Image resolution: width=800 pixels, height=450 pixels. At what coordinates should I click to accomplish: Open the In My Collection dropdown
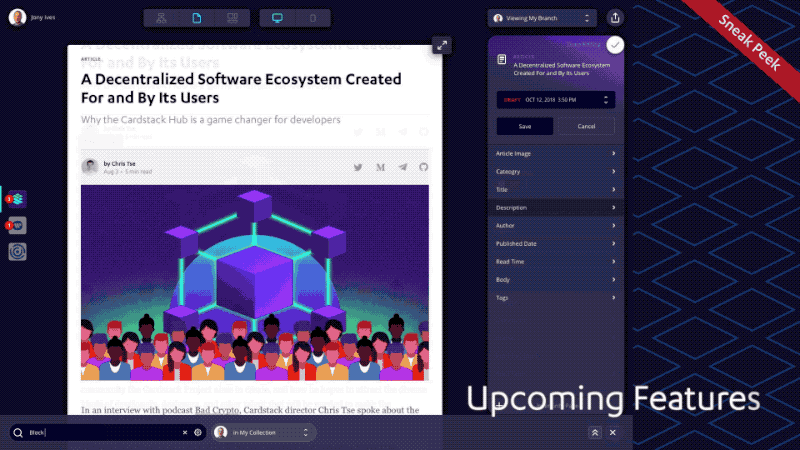(x=262, y=433)
